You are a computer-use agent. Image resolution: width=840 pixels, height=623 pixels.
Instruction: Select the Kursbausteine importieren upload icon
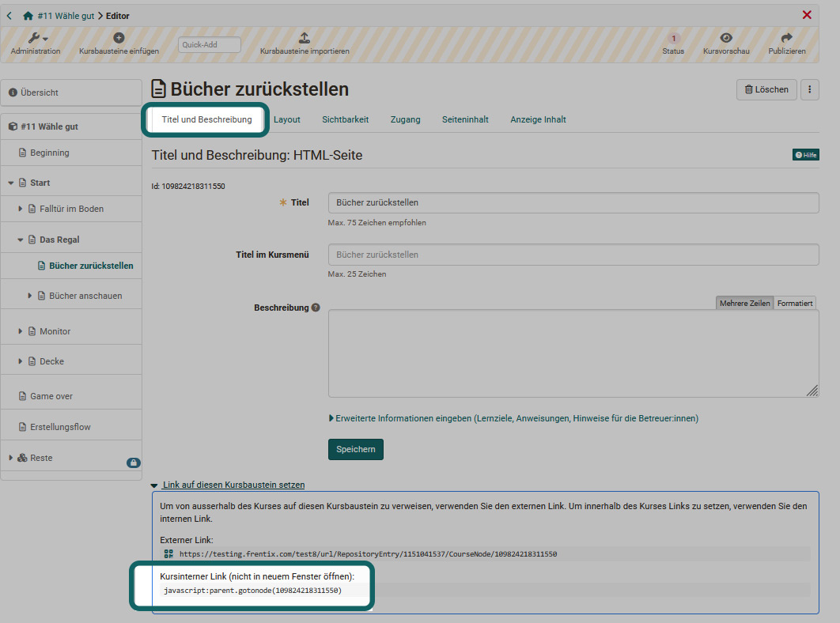(x=305, y=38)
